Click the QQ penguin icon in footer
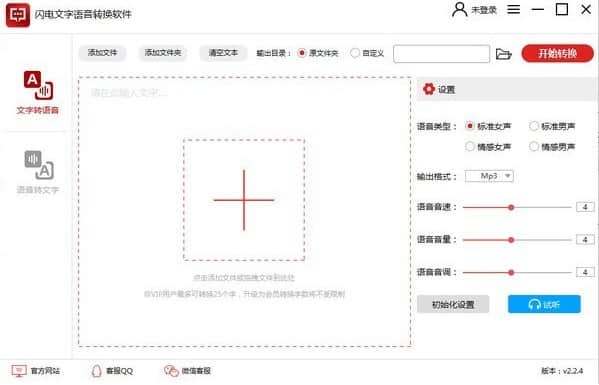 point(97,370)
